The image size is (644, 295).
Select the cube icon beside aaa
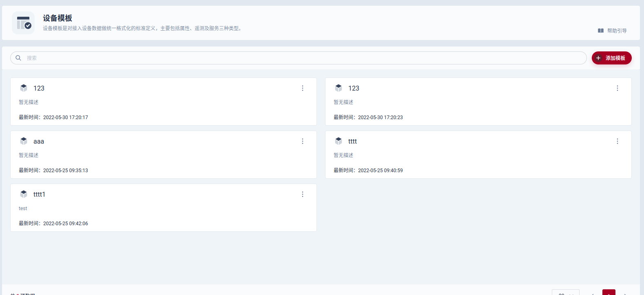[x=24, y=141]
